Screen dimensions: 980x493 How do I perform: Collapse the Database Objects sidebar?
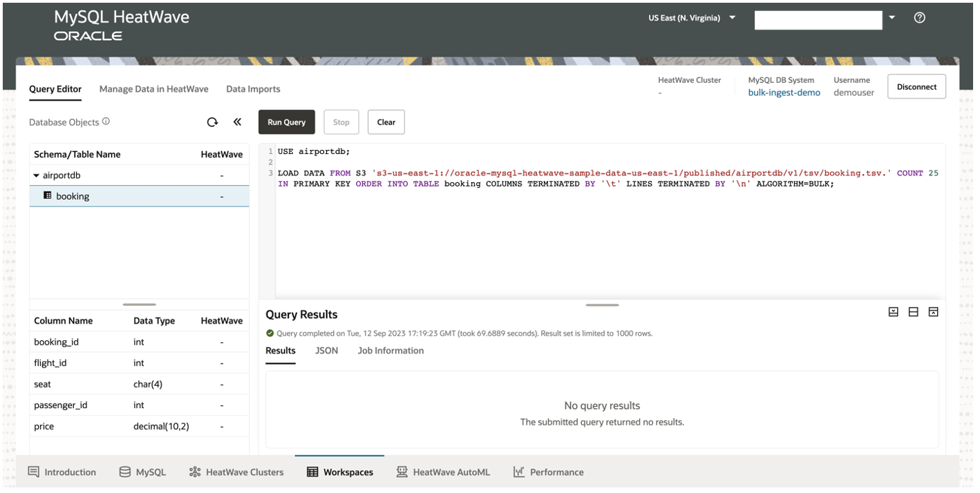[237, 122]
